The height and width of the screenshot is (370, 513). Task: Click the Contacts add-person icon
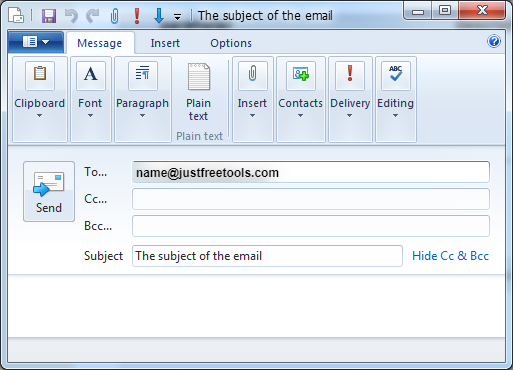301,75
